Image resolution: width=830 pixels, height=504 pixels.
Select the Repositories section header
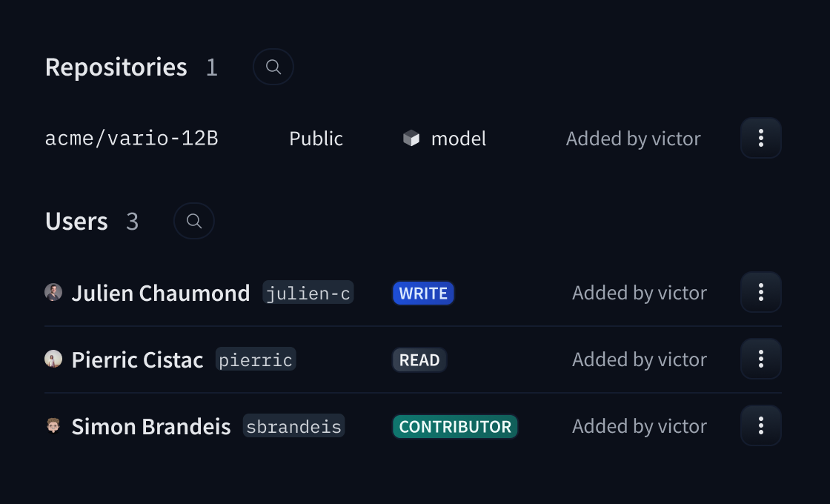coord(116,67)
